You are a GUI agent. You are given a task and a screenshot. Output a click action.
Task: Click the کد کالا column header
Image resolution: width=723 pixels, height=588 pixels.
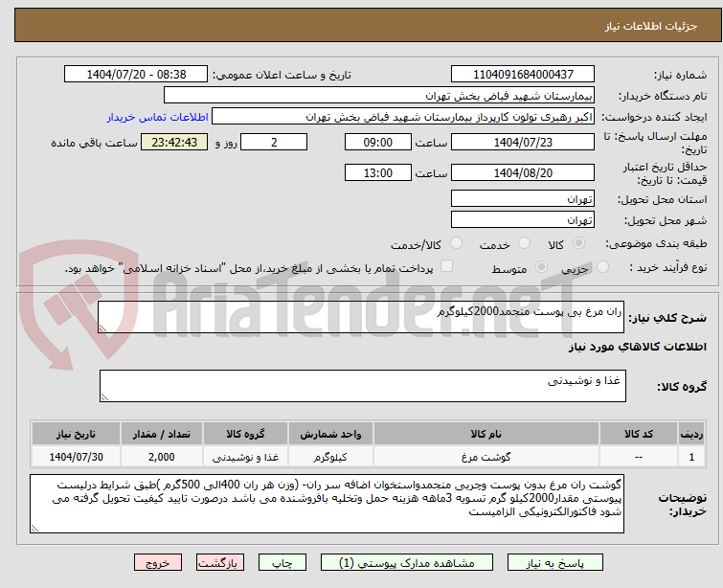638,434
